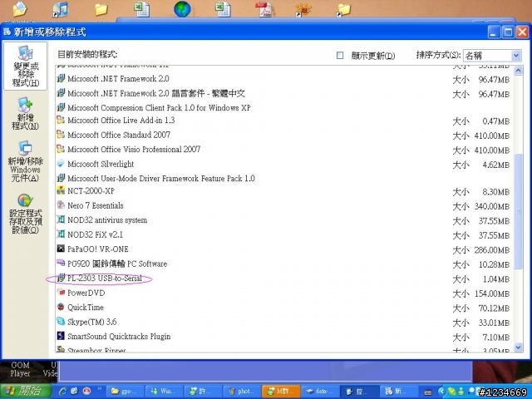Image resolution: width=532 pixels, height=399 pixels.
Task: Switch to the gps folder taskbar button
Action: (125, 392)
